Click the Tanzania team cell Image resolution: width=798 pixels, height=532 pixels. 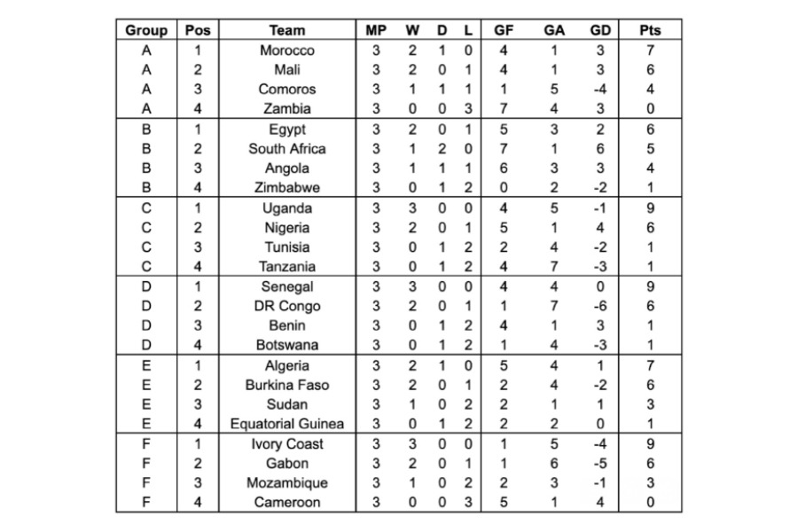(287, 266)
